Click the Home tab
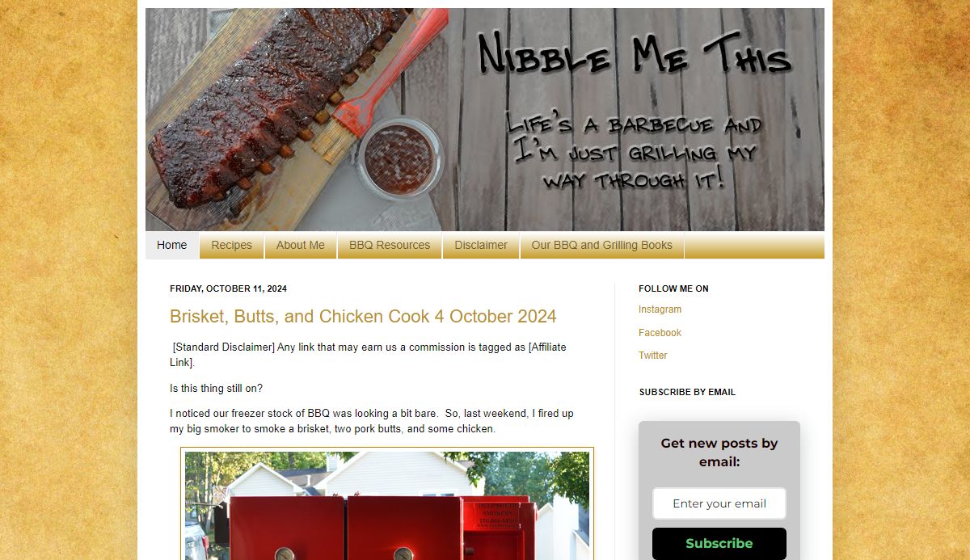 coord(172,245)
